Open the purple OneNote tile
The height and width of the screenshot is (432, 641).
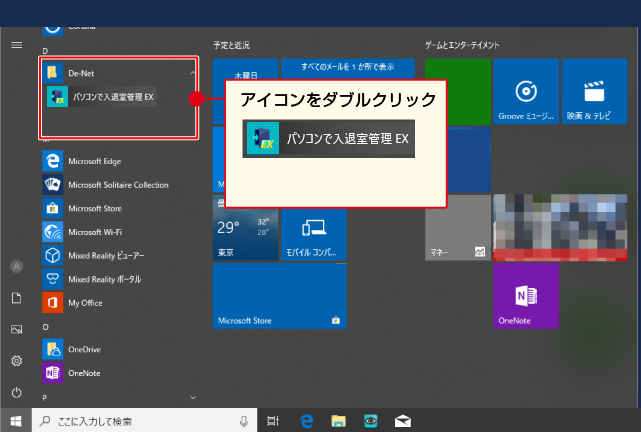point(526,296)
